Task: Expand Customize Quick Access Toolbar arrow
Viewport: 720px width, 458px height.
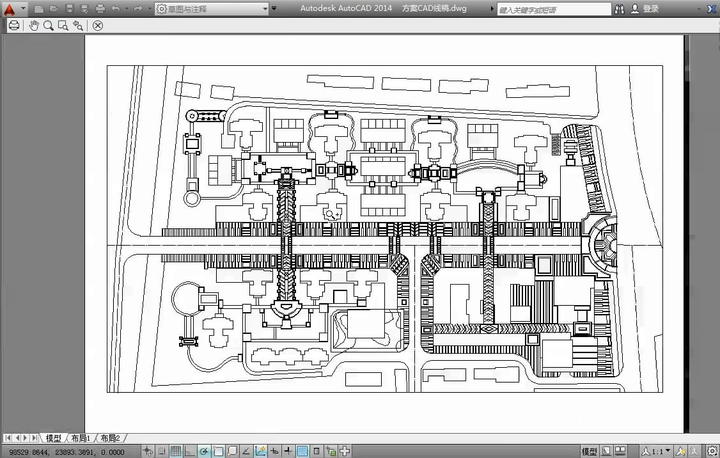Action: [x=274, y=9]
